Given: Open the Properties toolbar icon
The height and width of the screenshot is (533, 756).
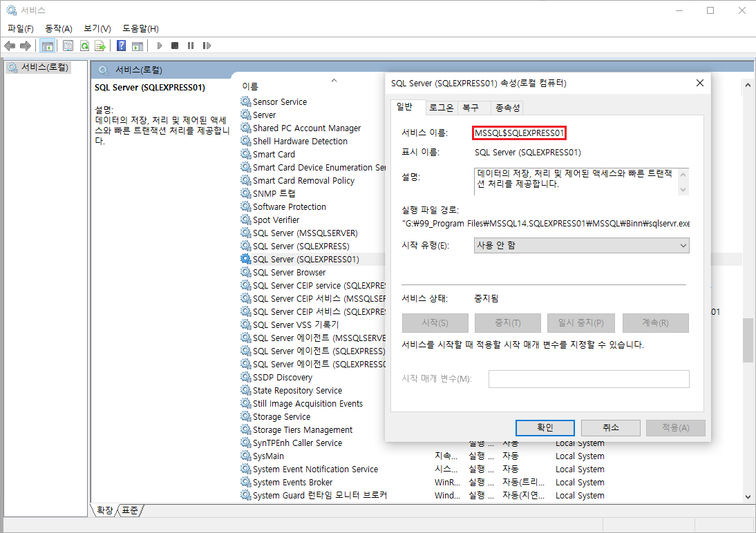Looking at the screenshot, I should (x=68, y=46).
